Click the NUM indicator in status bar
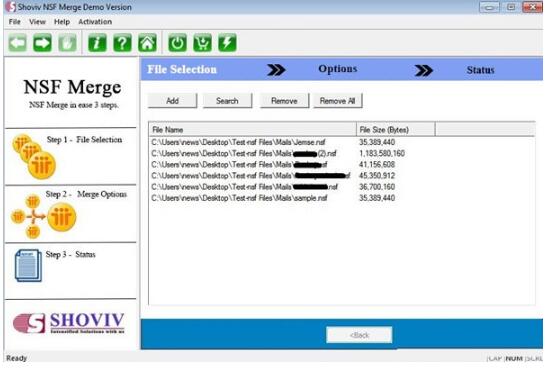 click(x=514, y=358)
